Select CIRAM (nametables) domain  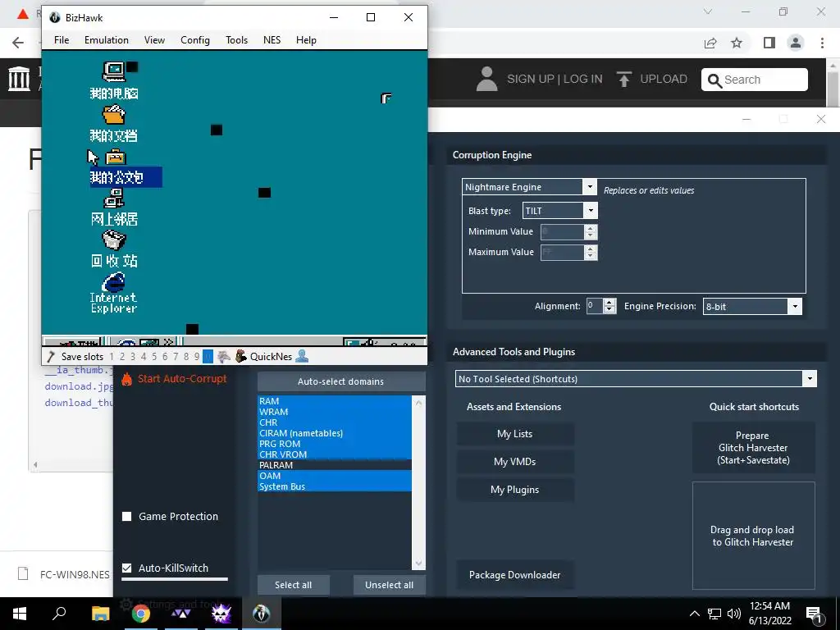335,433
